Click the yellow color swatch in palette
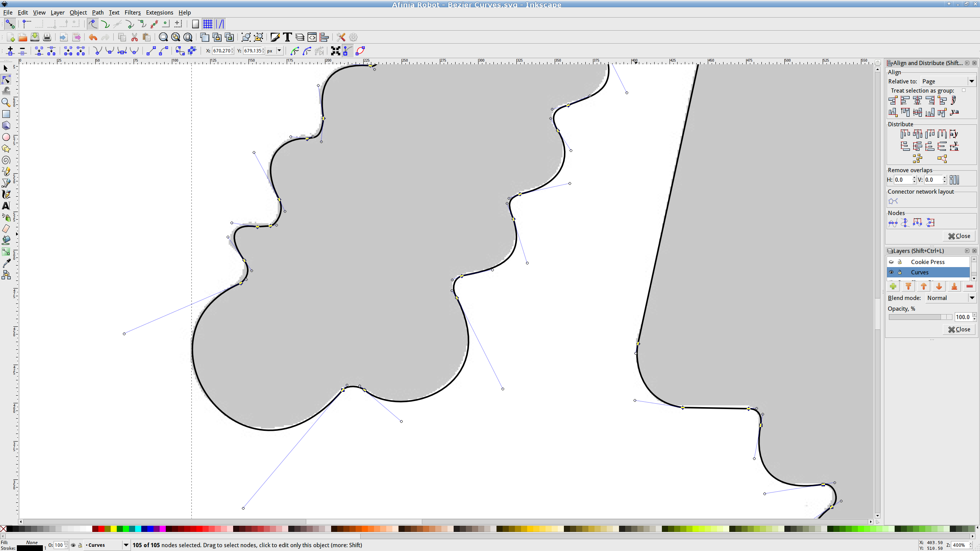Viewport: 980px width, 551px height. tap(114, 529)
